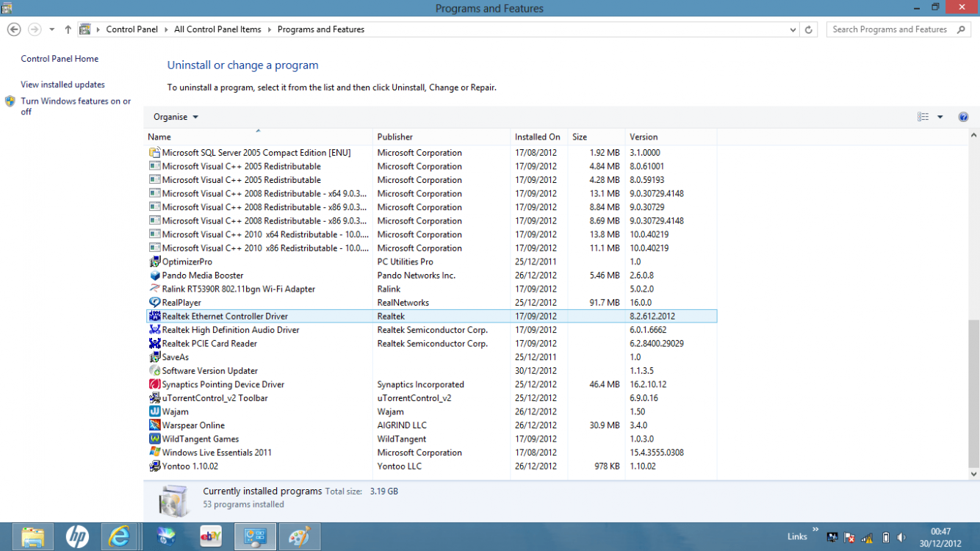The width and height of the screenshot is (980, 551).
Task: Click the Realtek PCIE Card Reader icon
Action: pos(154,343)
